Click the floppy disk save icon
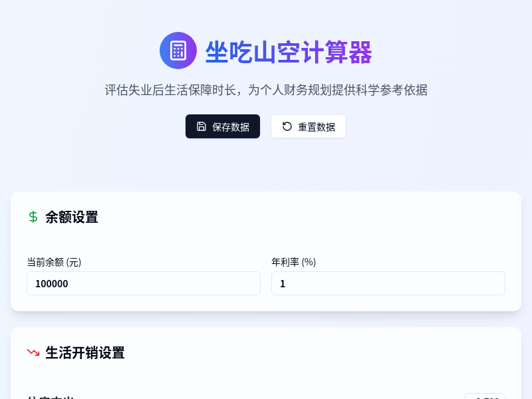The width and height of the screenshot is (532, 399). click(x=201, y=126)
